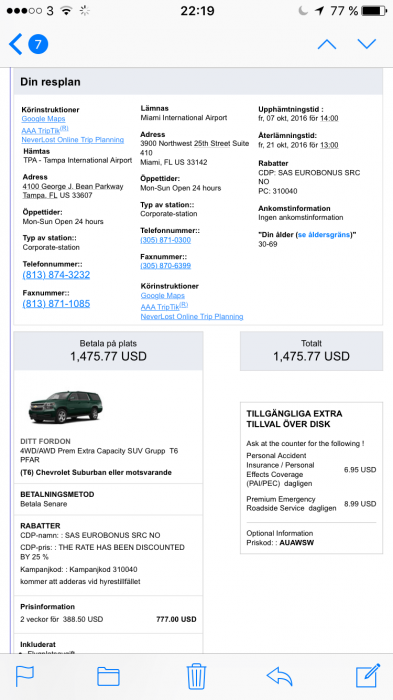Open first NeverLost Online Trip Planning link

[73, 140]
